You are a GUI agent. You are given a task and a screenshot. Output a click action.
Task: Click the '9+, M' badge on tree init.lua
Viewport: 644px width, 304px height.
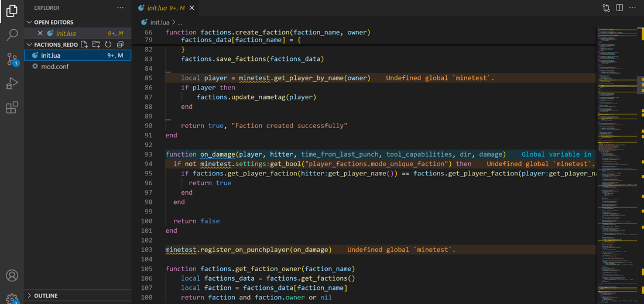pyautogui.click(x=115, y=56)
